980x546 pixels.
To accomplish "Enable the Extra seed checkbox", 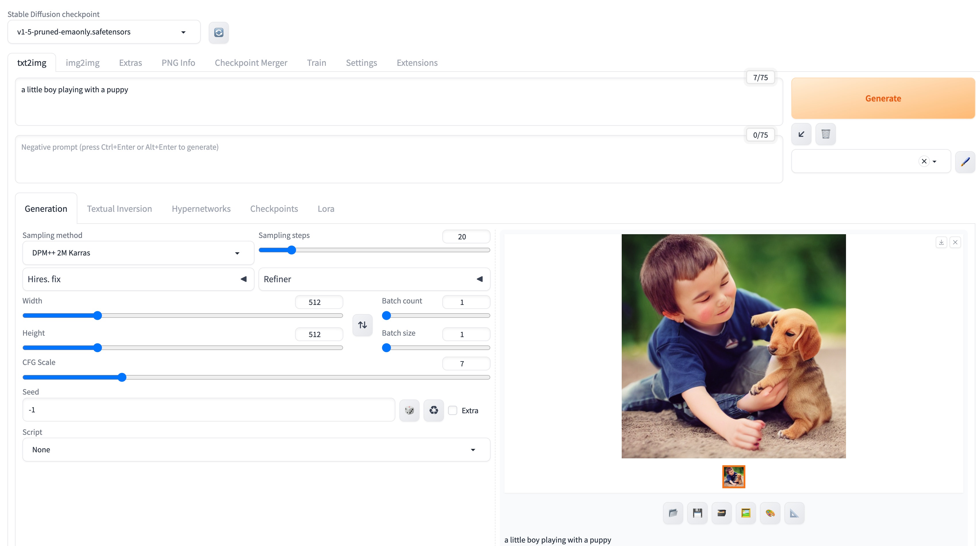I will click(453, 410).
